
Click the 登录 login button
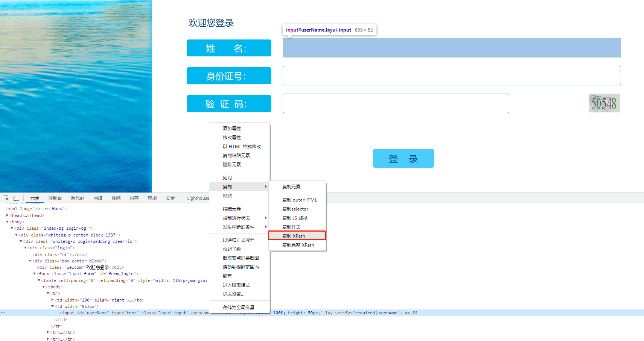pyautogui.click(x=403, y=158)
